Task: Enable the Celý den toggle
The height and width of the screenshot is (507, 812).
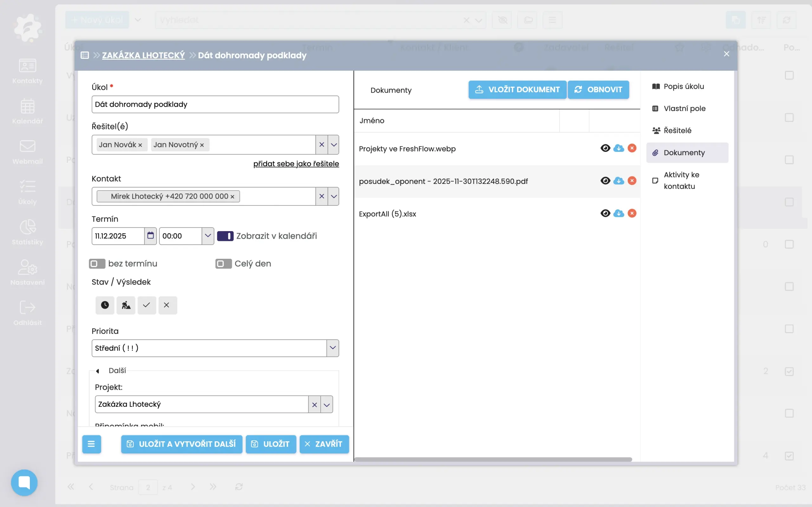Action: tap(223, 263)
